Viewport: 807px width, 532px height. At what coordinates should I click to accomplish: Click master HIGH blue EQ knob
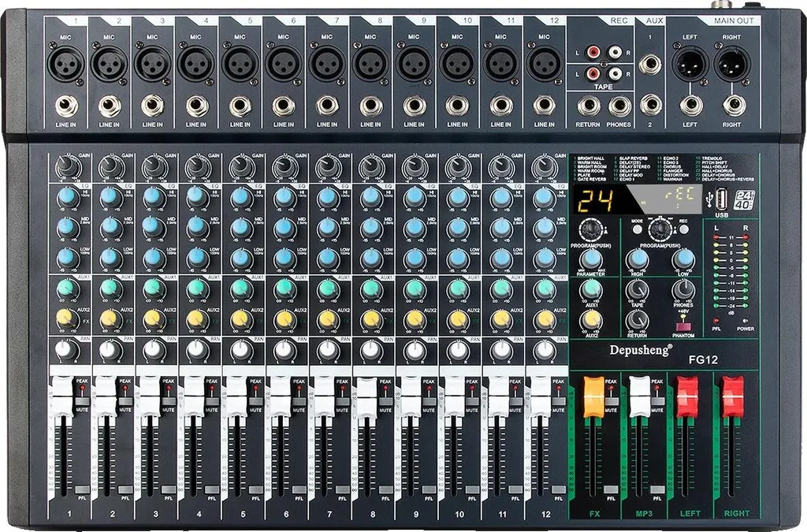coord(637,259)
